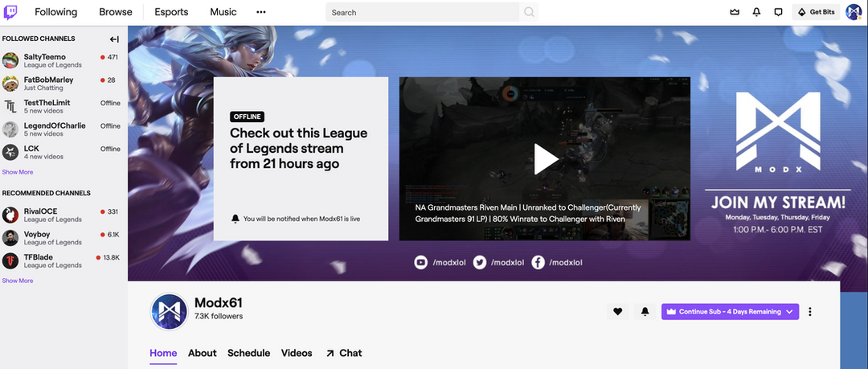This screenshot has width=868, height=369.
Task: Click the search magnifier icon
Action: (529, 12)
